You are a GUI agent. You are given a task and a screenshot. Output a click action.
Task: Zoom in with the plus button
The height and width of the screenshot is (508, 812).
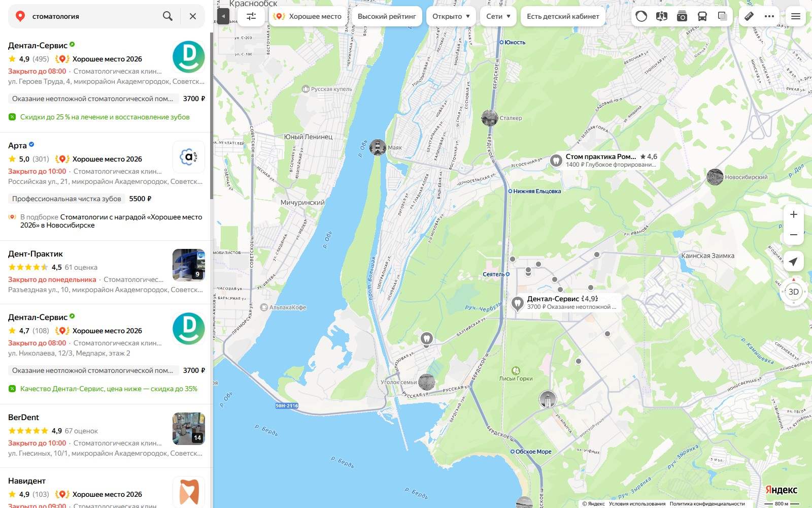[x=794, y=214]
